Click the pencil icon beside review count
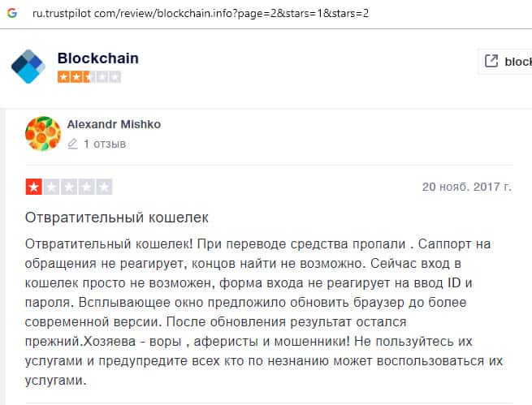532x405 pixels. pos(73,144)
